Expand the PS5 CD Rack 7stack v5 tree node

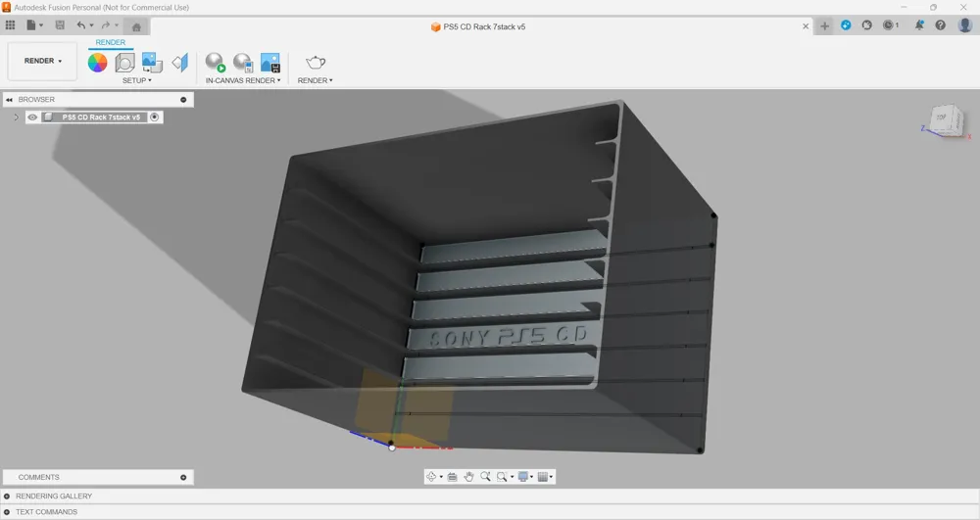tap(16, 118)
